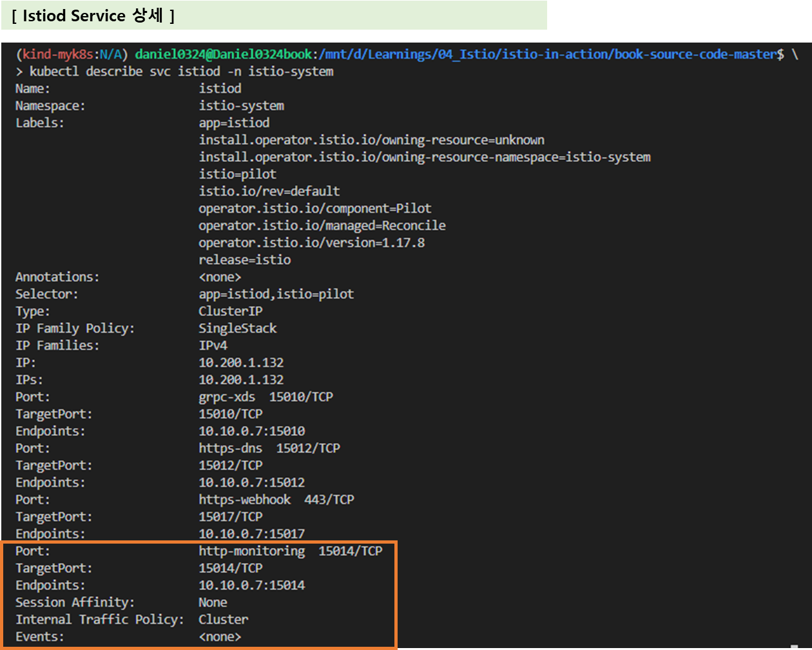The width and height of the screenshot is (812, 650).
Task: Click the endpoint '10.10.0.7:15010'
Action: (x=251, y=431)
